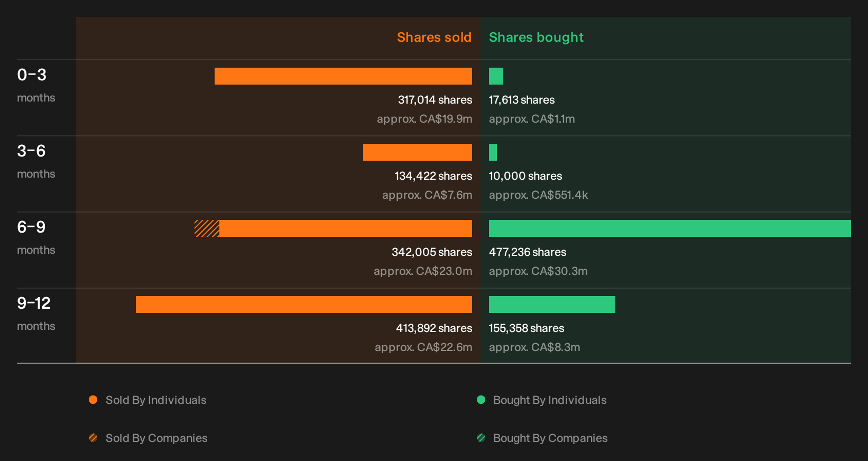Image resolution: width=868 pixels, height=461 pixels.
Task: Click the approx. CA$1.1m amount
Action: pos(532,119)
